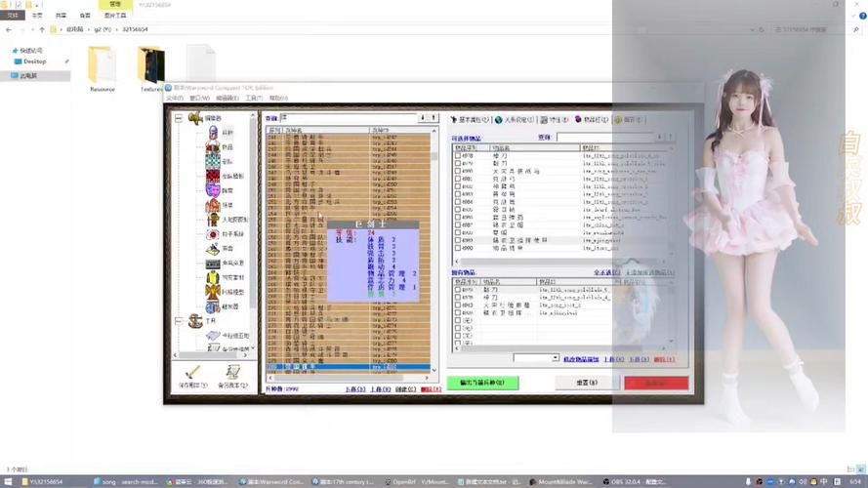Click the red button right of 重置
Viewport: 868px width, 488px height.
point(656,383)
